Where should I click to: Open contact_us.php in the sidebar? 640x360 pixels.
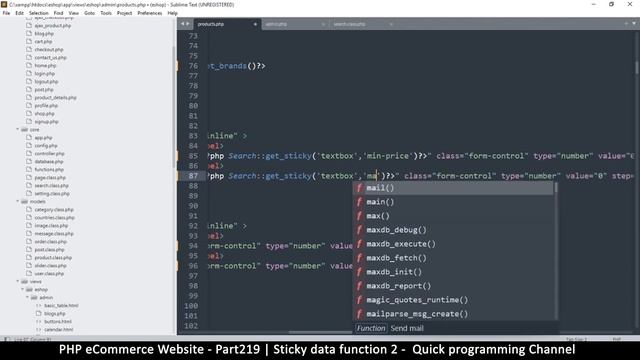(50, 58)
